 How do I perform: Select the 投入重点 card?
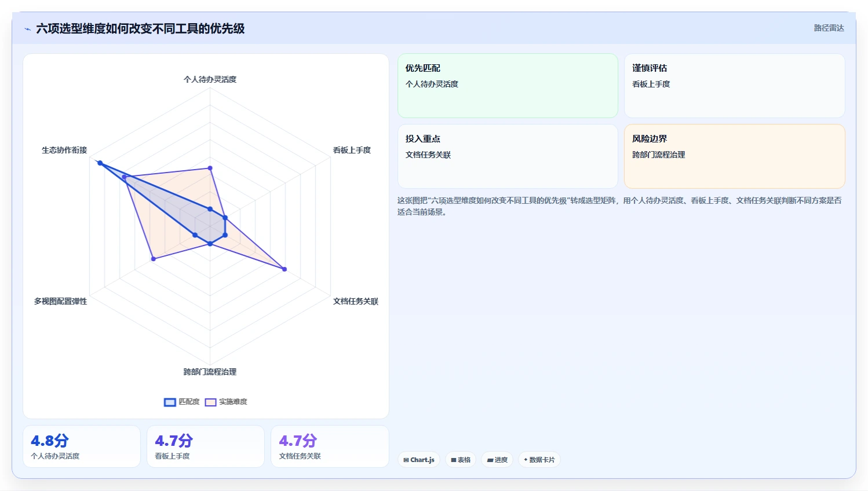tap(508, 156)
